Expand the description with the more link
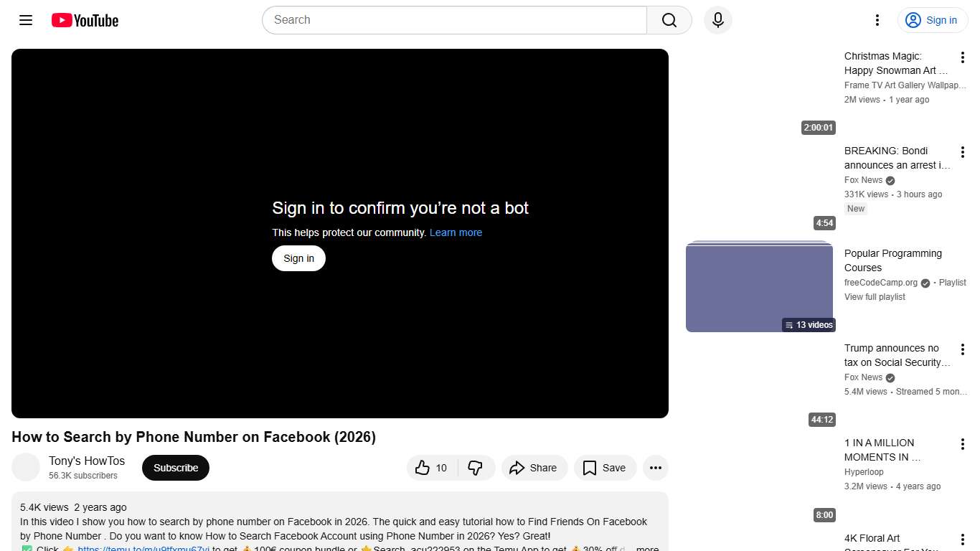This screenshot has height=551, width=980. (646, 548)
